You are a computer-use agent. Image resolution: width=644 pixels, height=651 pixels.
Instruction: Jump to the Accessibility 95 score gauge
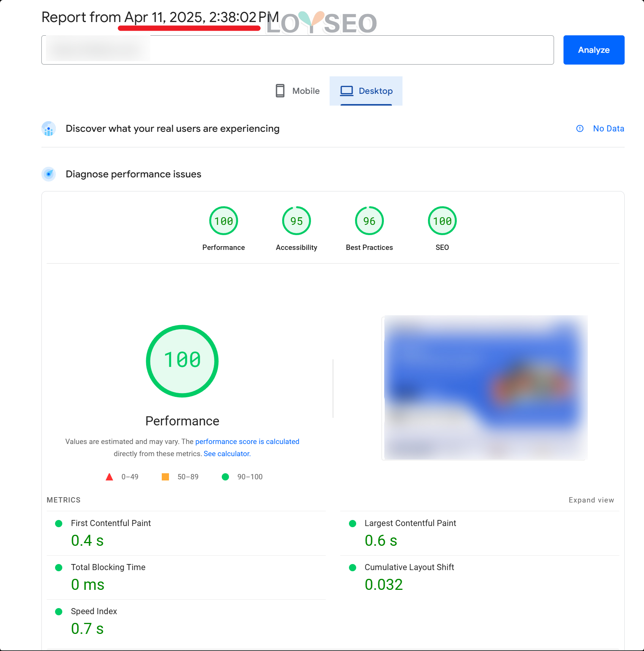click(297, 221)
